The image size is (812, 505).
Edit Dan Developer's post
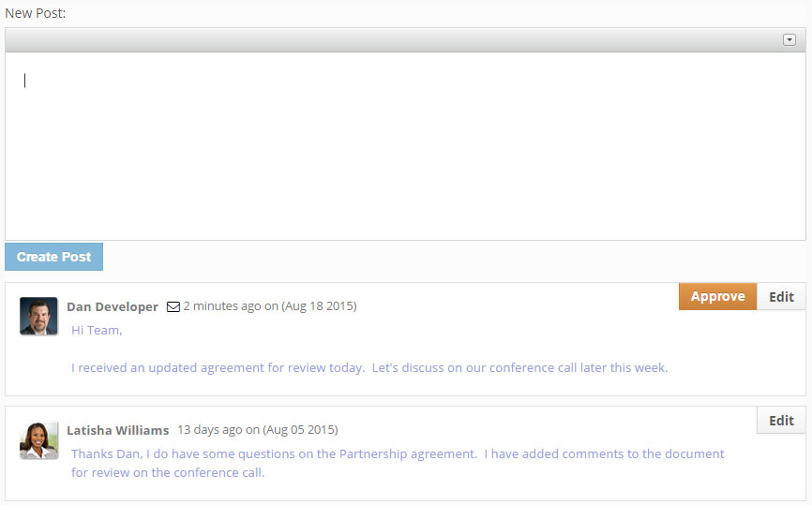pos(781,296)
